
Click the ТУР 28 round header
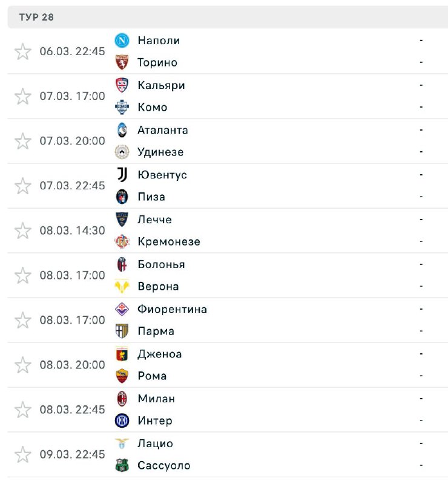tap(36, 17)
